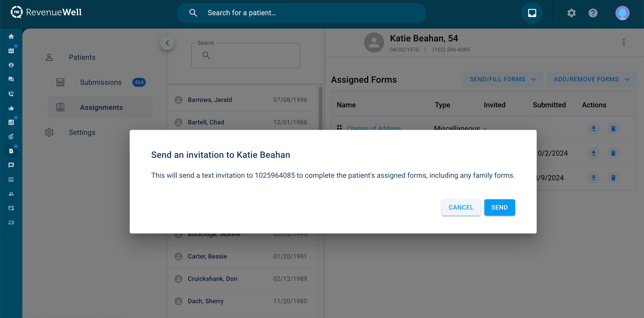Collapse the side panel with chevron
Screen dimensions: 644x318
167,43
